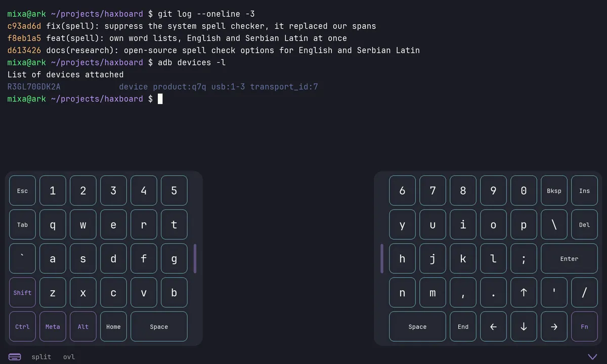The height and width of the screenshot is (364, 607).
Task: Tap the semicolon key
Action: pos(524,258)
